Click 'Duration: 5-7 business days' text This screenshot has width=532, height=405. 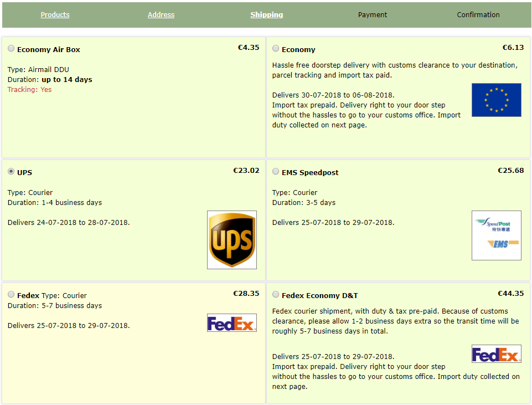55,305
